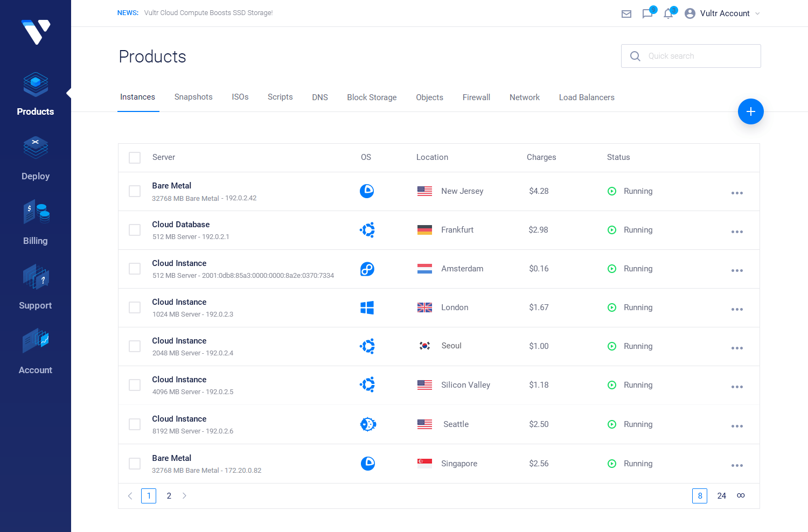Go to page 2 of instances
The height and width of the screenshot is (532, 808).
click(169, 495)
